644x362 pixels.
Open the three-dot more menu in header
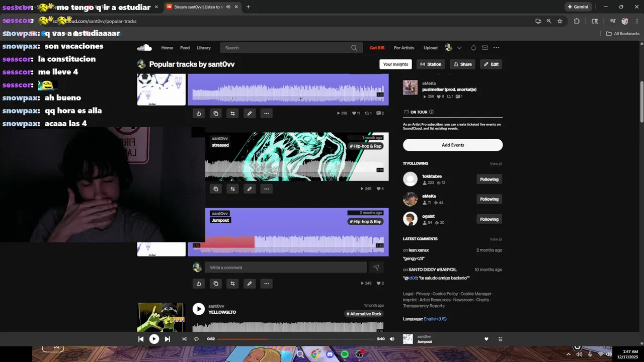pyautogui.click(x=497, y=48)
